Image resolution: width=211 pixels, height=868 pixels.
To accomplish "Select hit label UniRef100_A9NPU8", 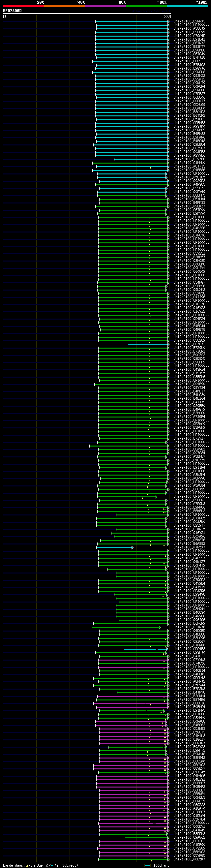I will 190,72.
